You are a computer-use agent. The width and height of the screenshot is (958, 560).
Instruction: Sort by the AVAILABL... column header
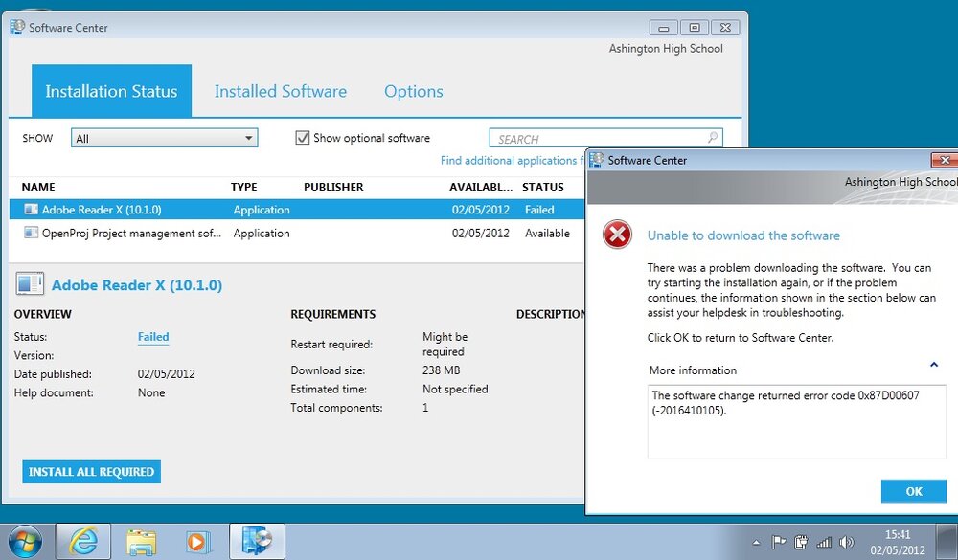click(481, 188)
